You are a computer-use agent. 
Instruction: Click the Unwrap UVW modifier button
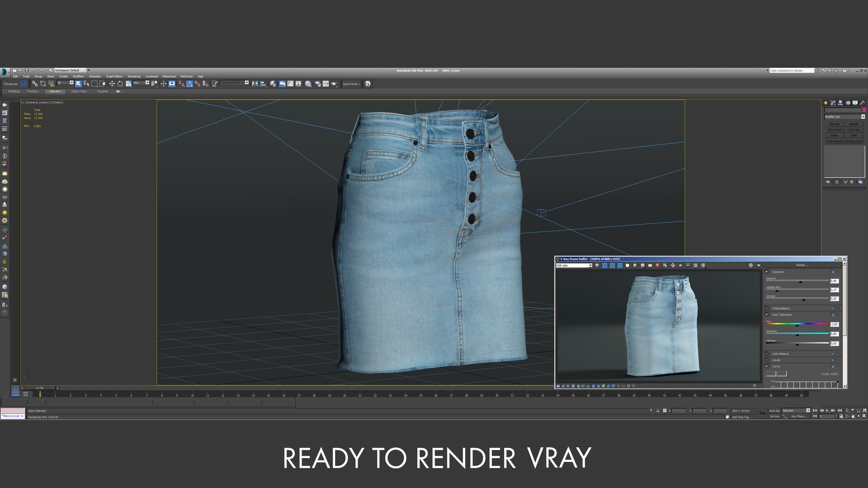(854, 141)
